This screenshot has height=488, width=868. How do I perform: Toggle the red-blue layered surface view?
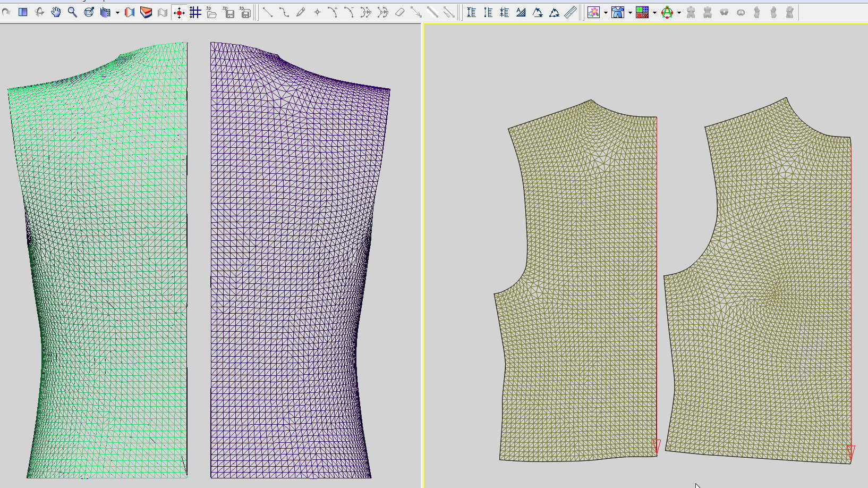[x=146, y=12]
